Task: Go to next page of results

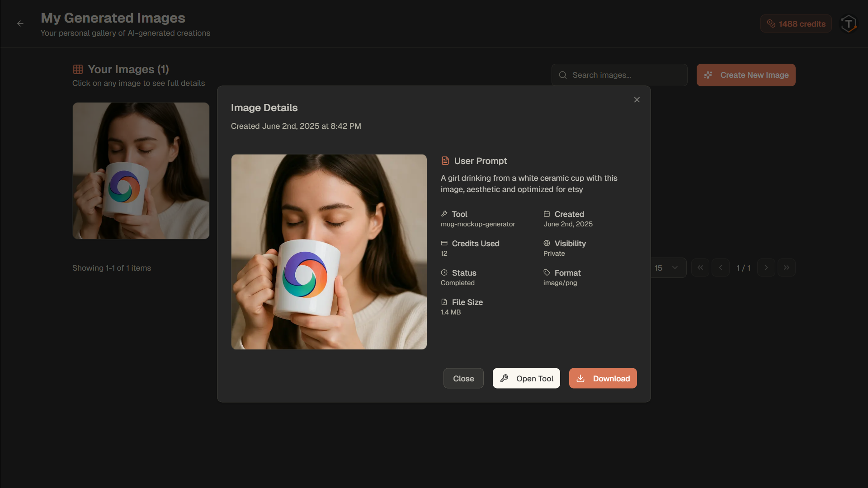Action: pos(766,267)
